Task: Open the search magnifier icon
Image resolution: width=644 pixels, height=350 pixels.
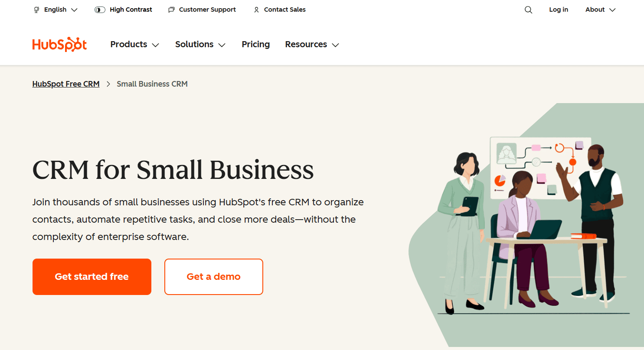Action: (528, 10)
